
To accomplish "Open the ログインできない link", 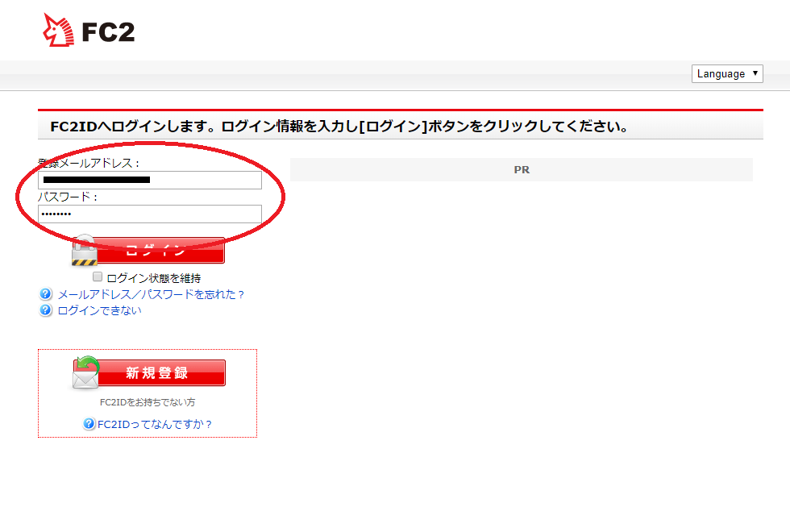I will tap(100, 310).
